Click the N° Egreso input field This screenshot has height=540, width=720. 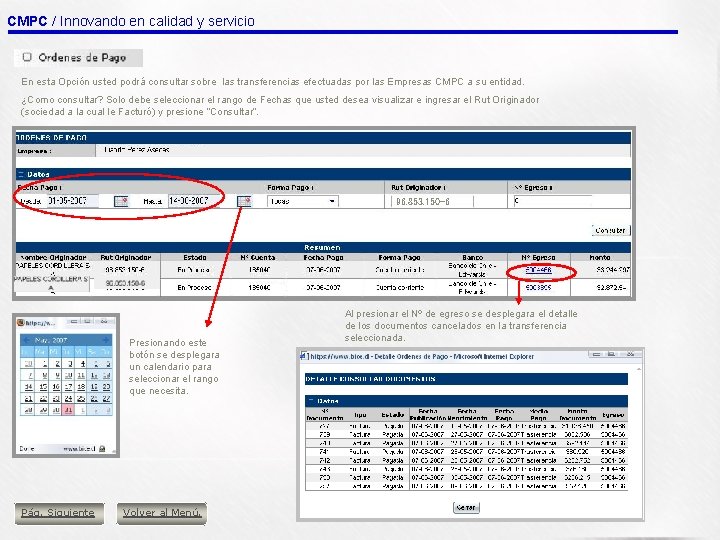pos(552,201)
